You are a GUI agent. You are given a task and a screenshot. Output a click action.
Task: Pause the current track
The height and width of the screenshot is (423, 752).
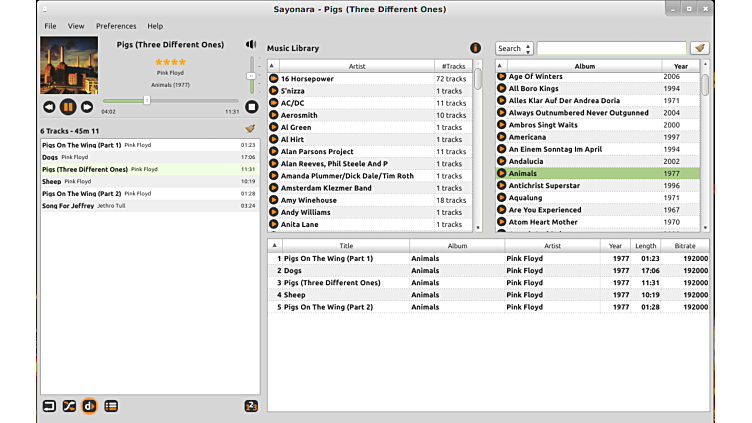(68, 107)
